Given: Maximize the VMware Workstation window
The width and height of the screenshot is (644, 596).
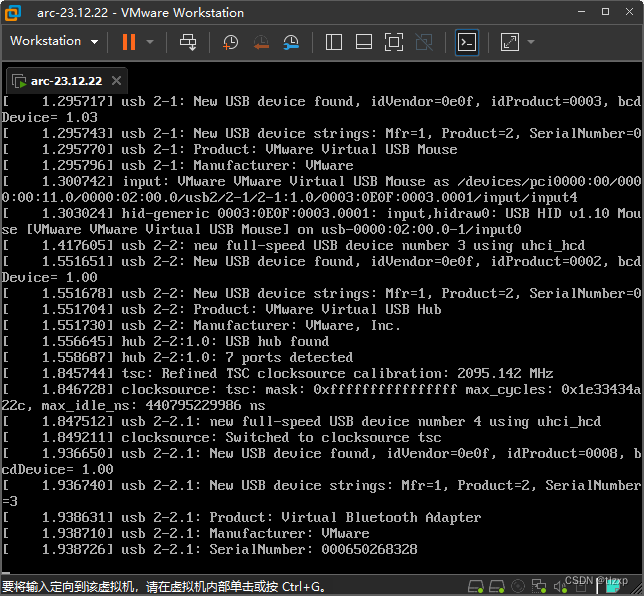Looking at the screenshot, I should click(605, 12).
